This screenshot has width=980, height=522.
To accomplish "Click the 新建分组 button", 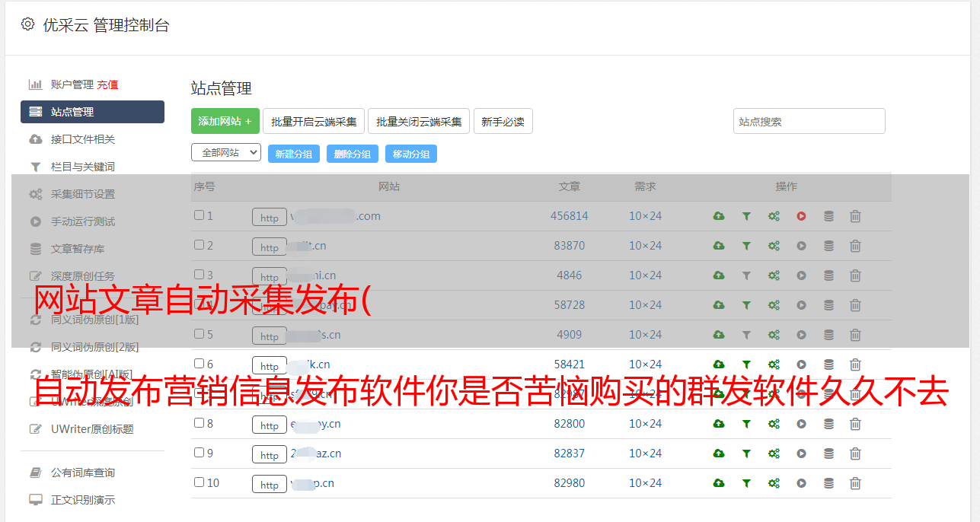I will point(294,154).
